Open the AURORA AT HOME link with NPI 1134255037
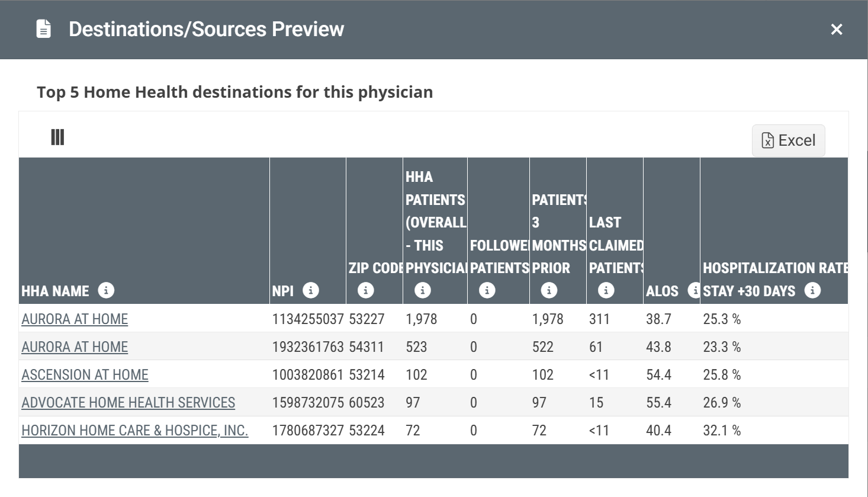Viewport: 868px width, 497px height. tap(75, 319)
